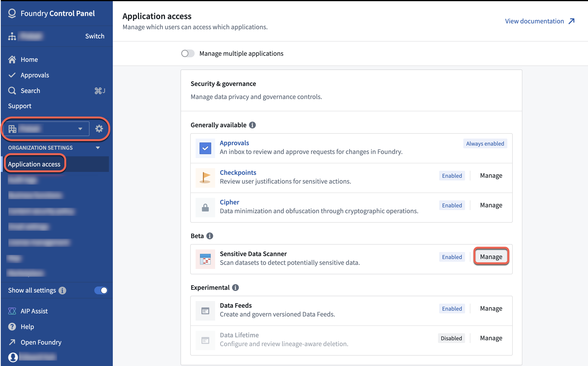Open the organization selector dropdown
This screenshot has width=588, height=366.
tap(46, 129)
